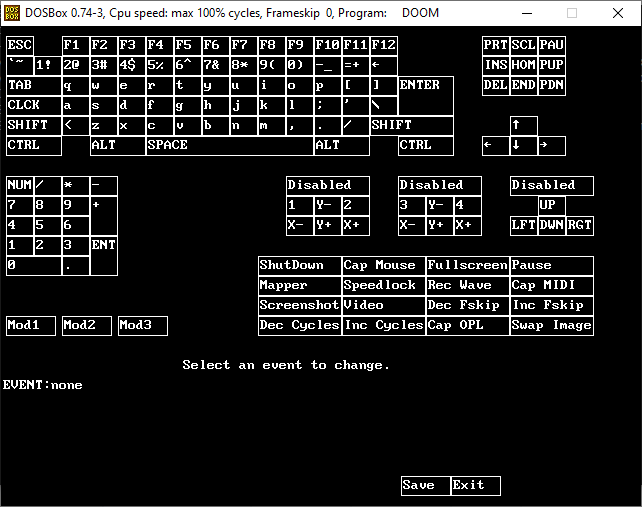
Task: Select joystick button 3
Action: (x=412, y=206)
